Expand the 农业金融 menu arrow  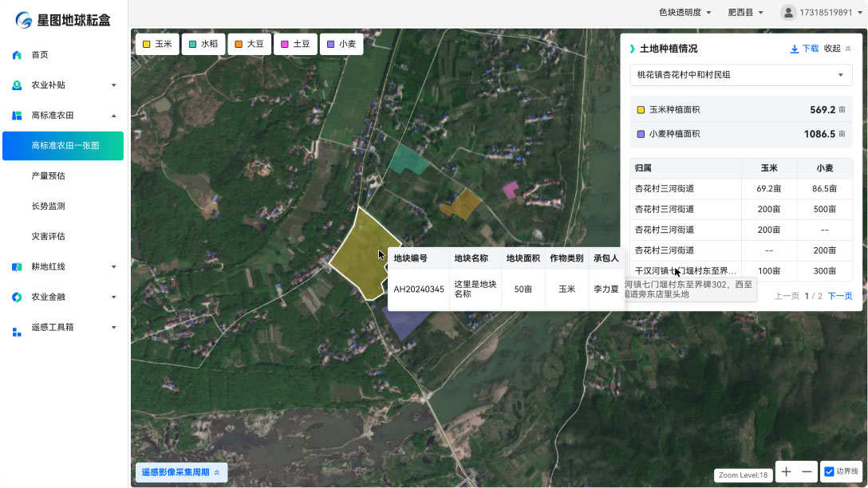113,297
